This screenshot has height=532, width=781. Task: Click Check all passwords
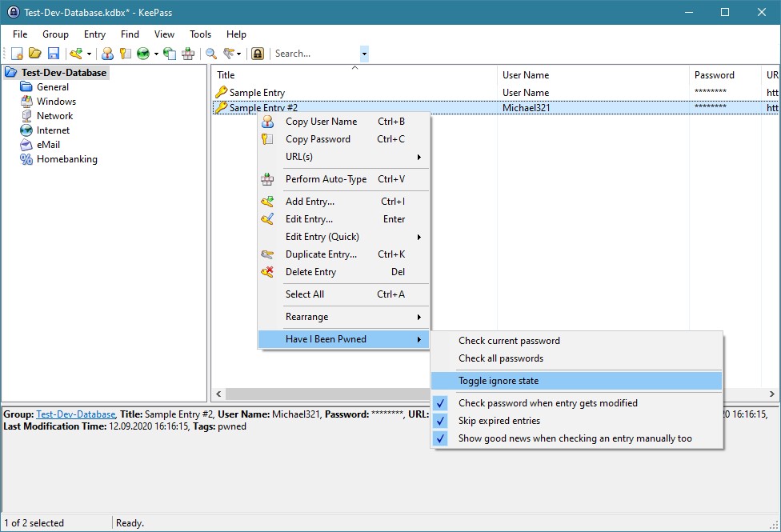click(577, 358)
